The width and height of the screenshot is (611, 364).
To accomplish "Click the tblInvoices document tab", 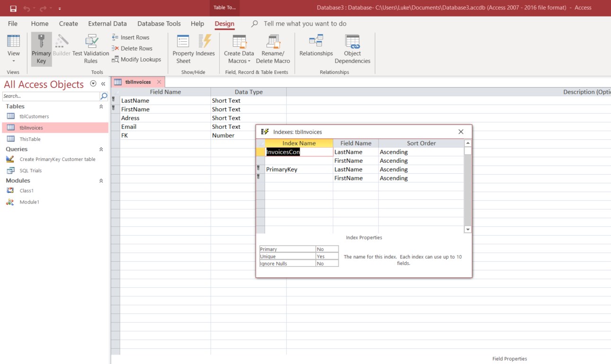I will pyautogui.click(x=138, y=82).
